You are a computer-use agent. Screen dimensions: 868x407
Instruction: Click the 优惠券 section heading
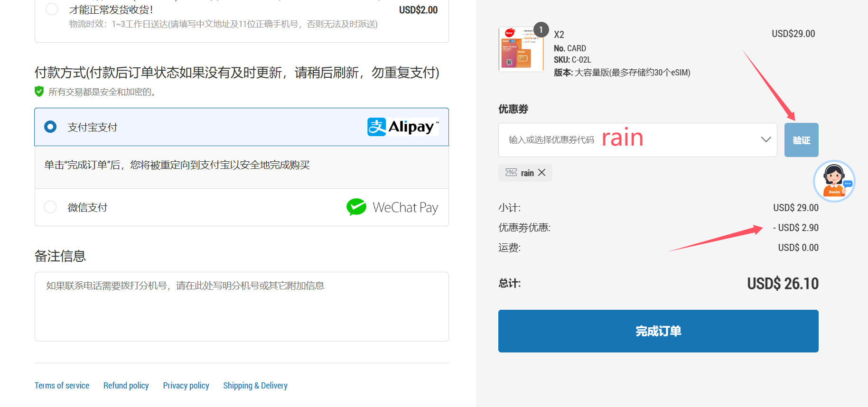point(513,109)
